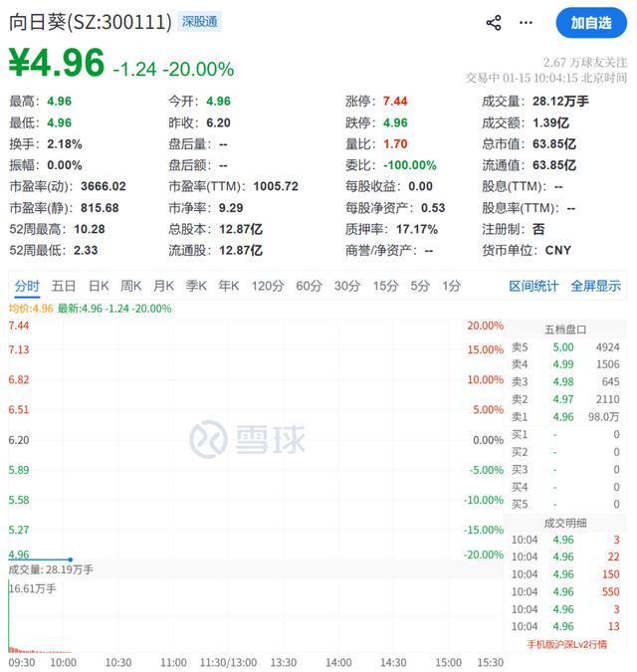Click the 卖2 order row at 4.97
The width and height of the screenshot is (637, 672).
click(x=565, y=399)
